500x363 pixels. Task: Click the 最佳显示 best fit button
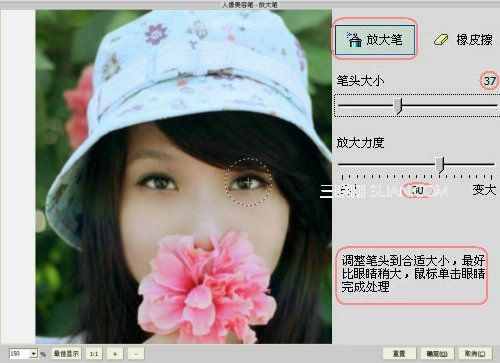66,354
